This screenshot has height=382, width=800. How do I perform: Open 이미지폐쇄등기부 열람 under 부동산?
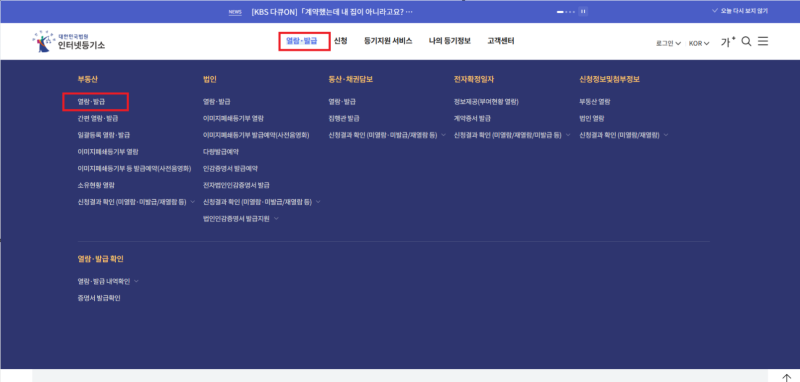pyautogui.click(x=108, y=152)
